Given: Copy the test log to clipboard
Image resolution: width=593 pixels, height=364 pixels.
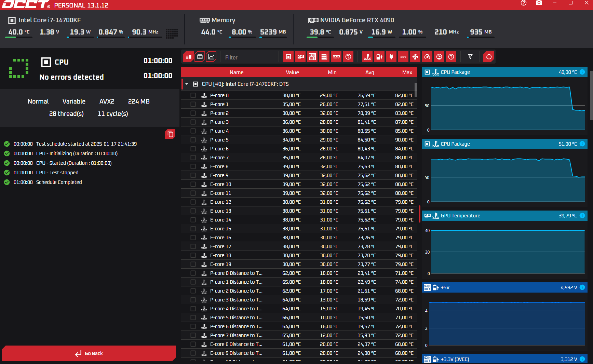Looking at the screenshot, I should (170, 134).
